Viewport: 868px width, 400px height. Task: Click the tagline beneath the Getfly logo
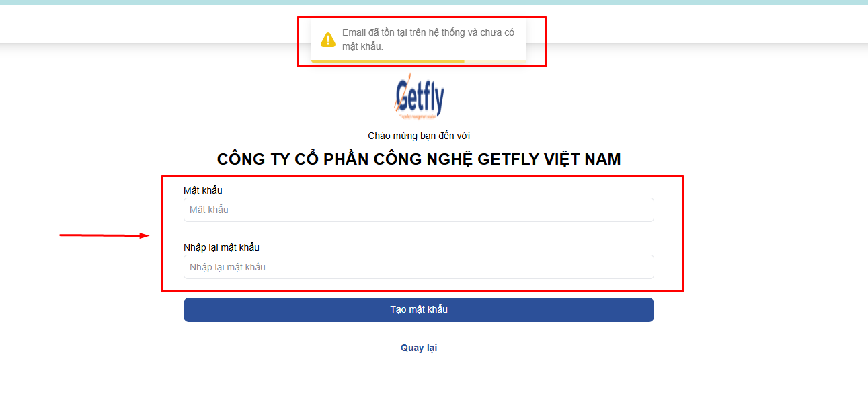[x=419, y=116]
